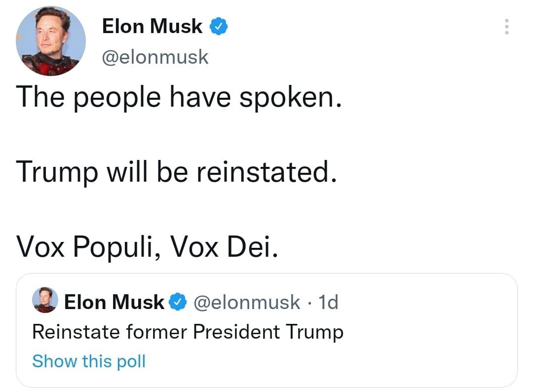Open the three-dot more options menu
The image size is (533, 392).
click(x=506, y=26)
